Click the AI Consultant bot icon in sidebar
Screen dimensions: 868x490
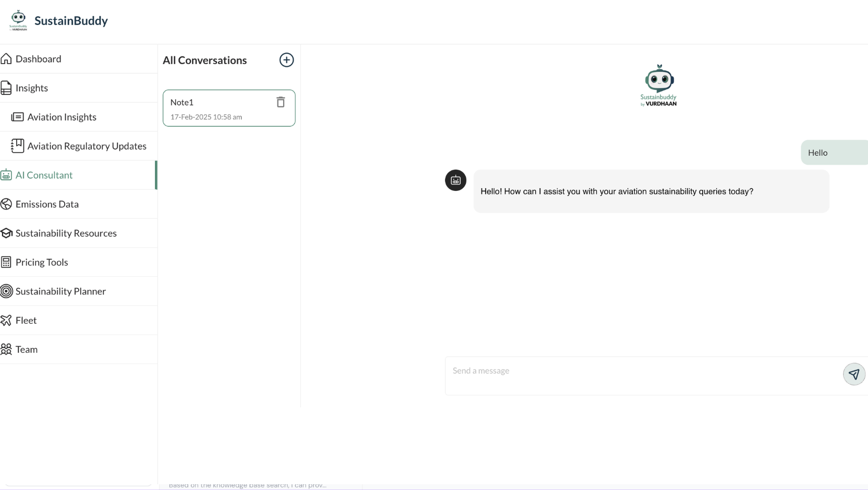[6, 175]
